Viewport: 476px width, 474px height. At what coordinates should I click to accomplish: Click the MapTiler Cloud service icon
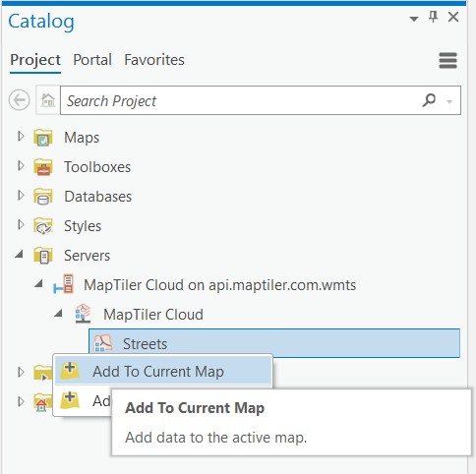(x=83, y=314)
